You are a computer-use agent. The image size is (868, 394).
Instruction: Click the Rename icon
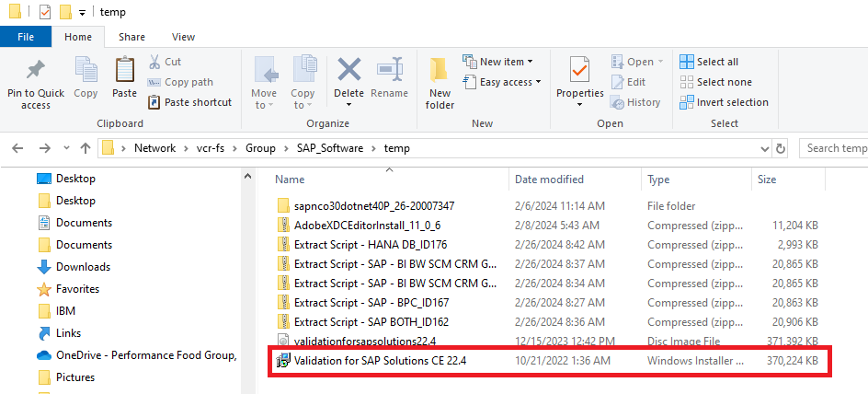point(390,70)
